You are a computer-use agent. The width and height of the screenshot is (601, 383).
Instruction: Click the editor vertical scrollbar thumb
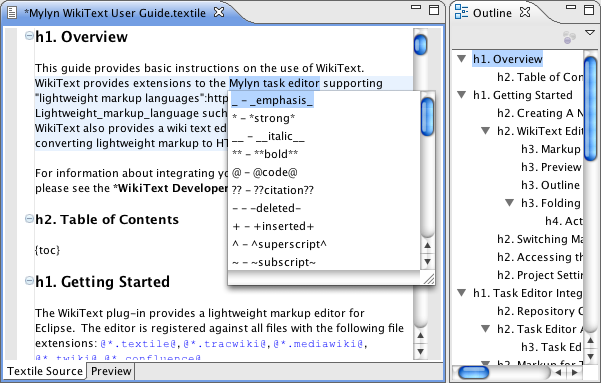[420, 44]
